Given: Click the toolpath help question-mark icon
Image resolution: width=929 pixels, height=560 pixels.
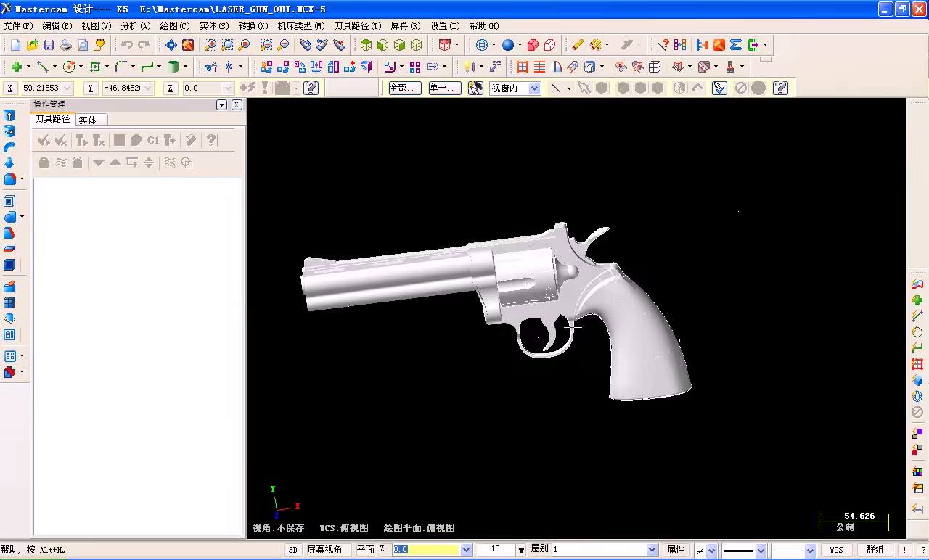Looking at the screenshot, I should [211, 140].
